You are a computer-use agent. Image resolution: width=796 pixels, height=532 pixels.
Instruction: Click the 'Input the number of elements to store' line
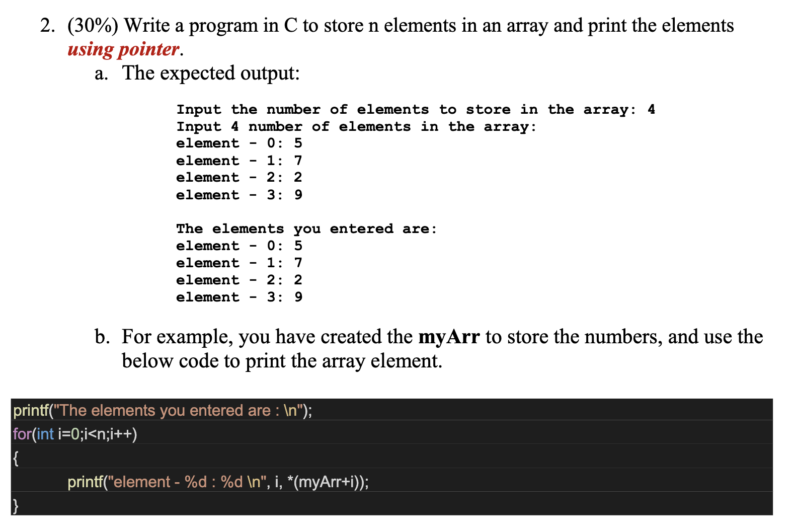(x=416, y=110)
